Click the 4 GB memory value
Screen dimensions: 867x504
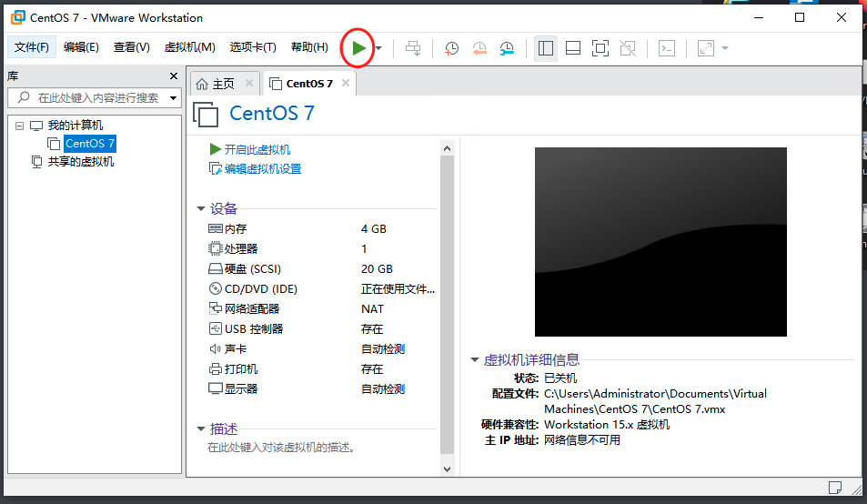(x=374, y=228)
